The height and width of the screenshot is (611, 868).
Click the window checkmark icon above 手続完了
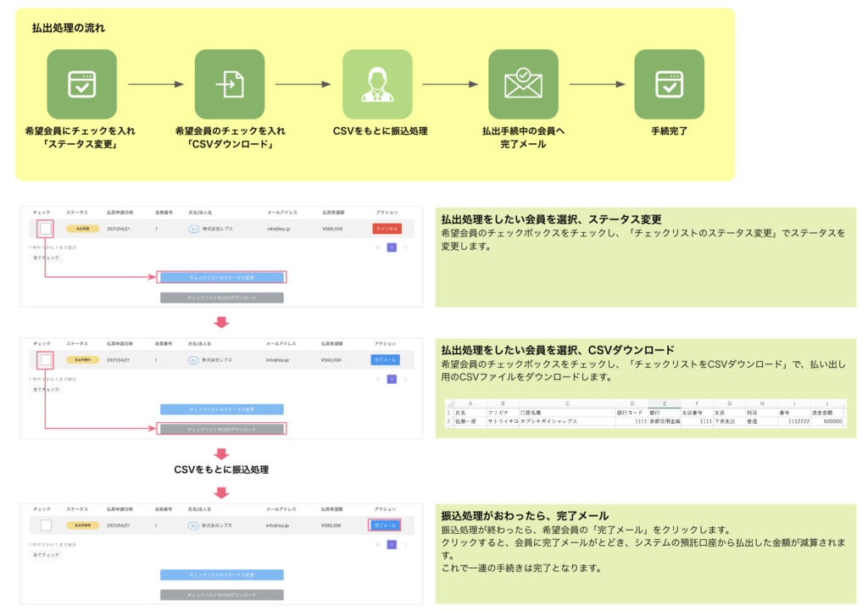pyautogui.click(x=669, y=84)
